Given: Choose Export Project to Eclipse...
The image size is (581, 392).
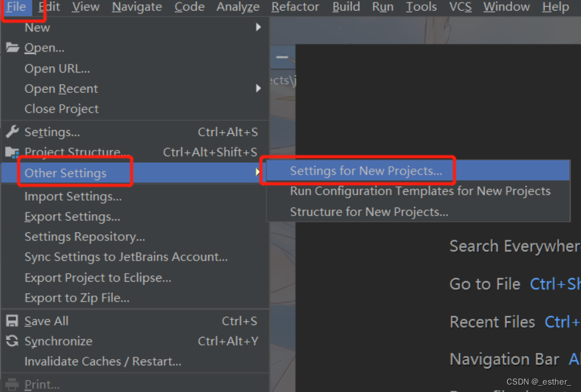Looking at the screenshot, I should [135, 277].
